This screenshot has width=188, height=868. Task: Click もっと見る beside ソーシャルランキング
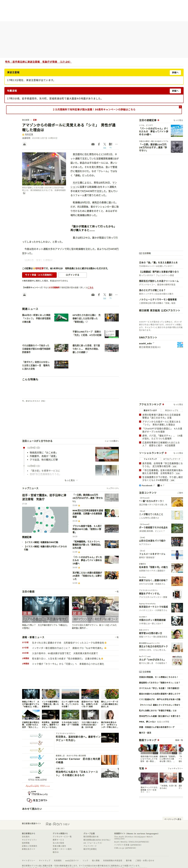(x=178, y=453)
